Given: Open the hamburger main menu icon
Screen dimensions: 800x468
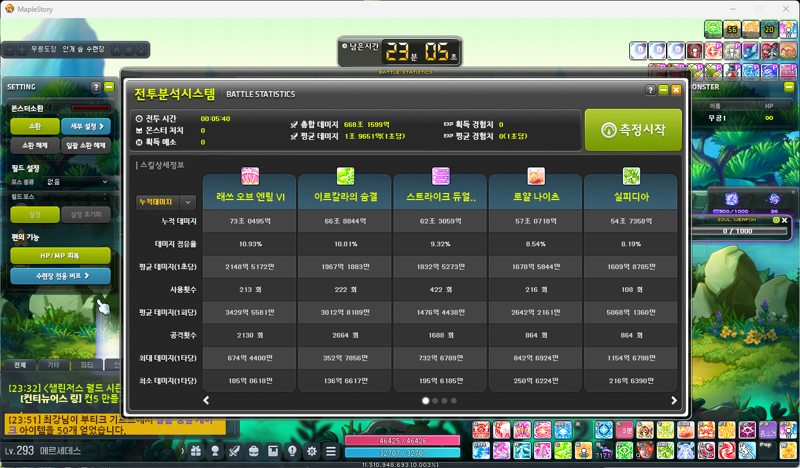Looking at the screenshot, I should pyautogui.click(x=331, y=451).
